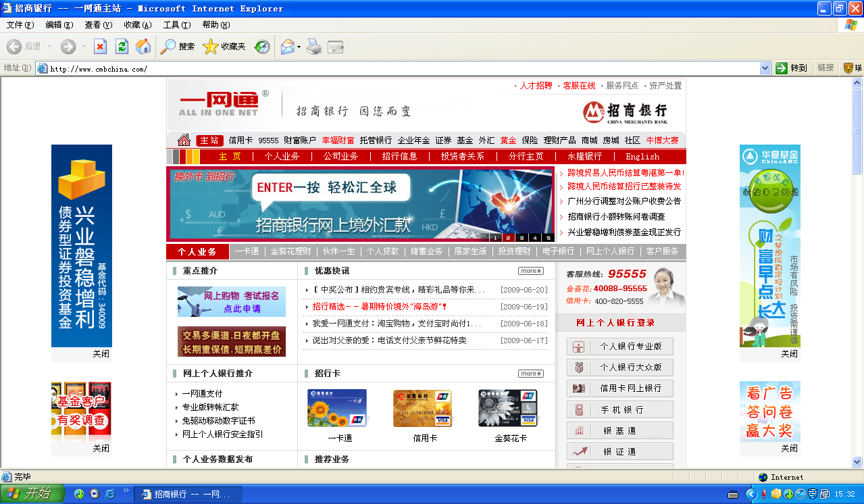Click the green Refresh page icon
Viewport: 864px width, 504px height.
(122, 47)
